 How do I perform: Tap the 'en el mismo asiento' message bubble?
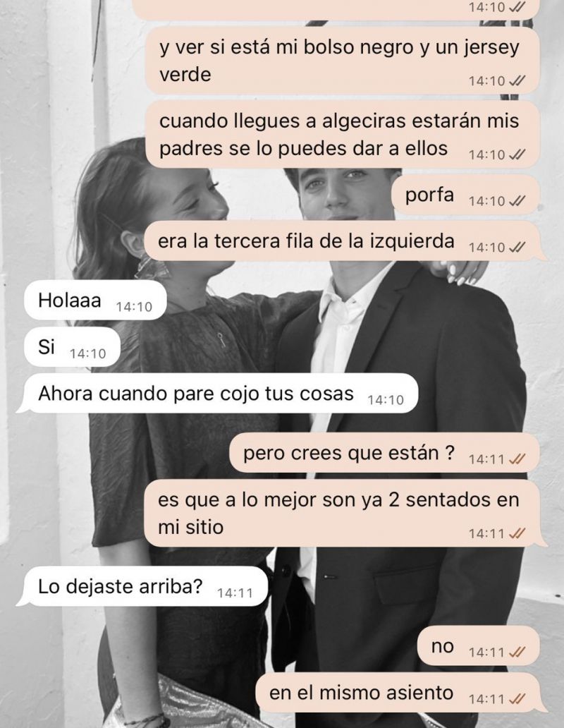[401, 693]
